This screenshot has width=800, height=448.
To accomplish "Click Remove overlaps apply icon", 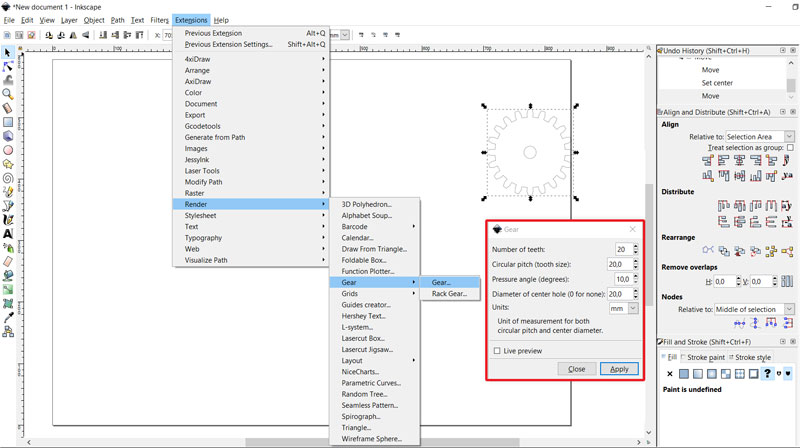I will click(787, 281).
